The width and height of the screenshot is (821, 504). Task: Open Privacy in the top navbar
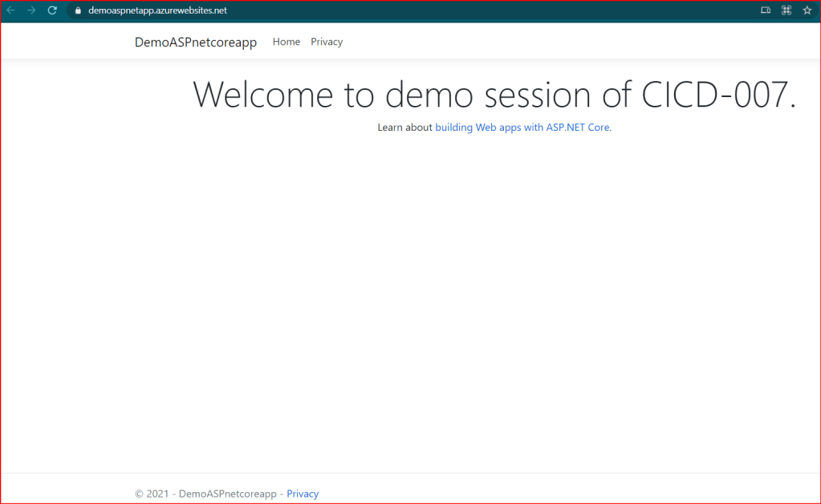pos(327,42)
